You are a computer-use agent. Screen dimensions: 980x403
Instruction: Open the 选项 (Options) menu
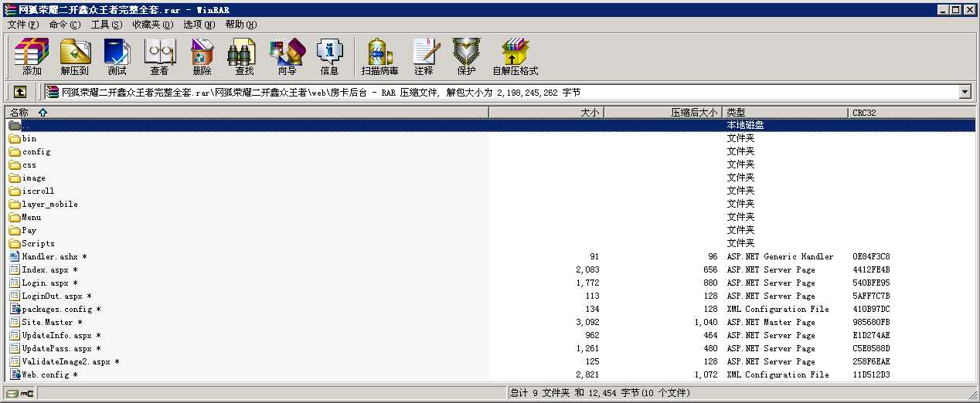[199, 25]
